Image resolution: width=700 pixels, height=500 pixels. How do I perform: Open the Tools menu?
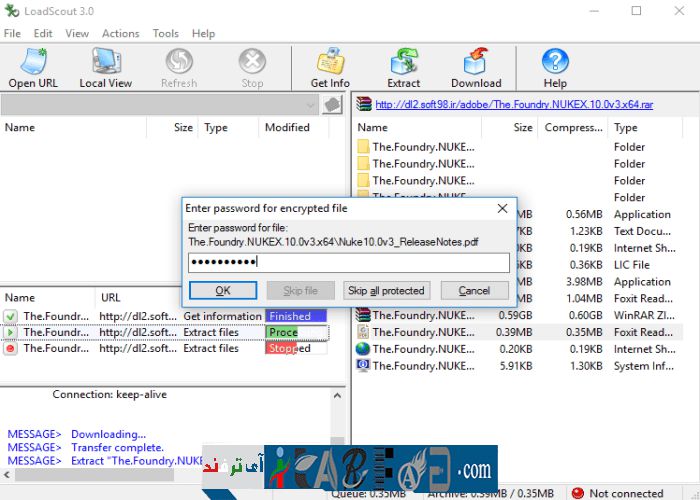point(166,33)
